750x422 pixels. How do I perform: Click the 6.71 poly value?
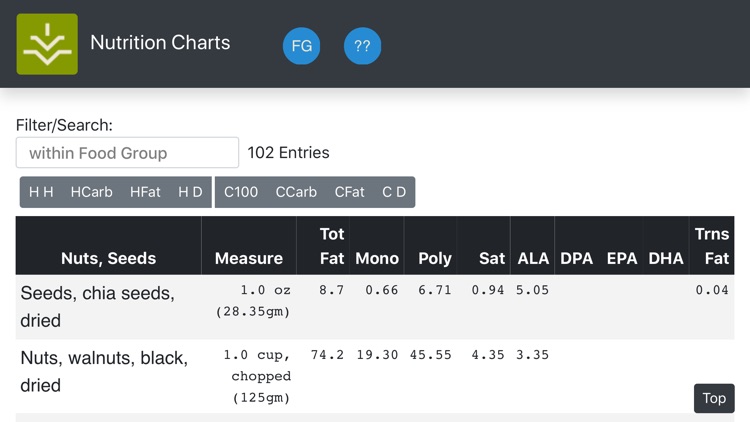[435, 290]
